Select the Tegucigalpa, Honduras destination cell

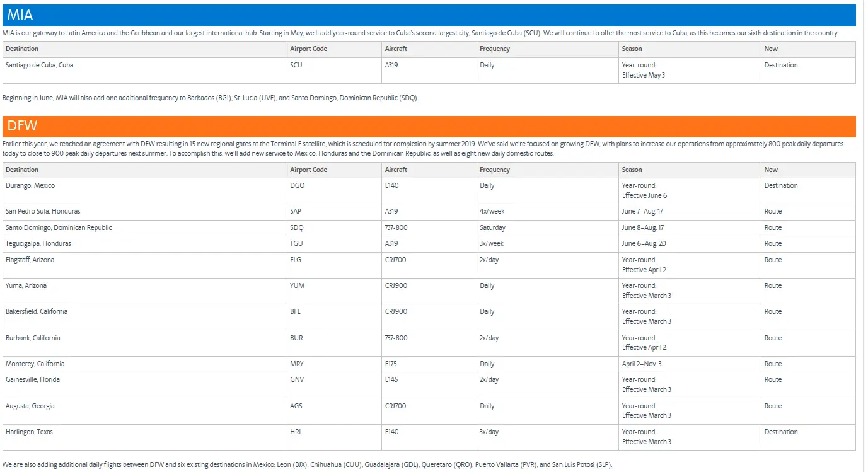coord(38,244)
